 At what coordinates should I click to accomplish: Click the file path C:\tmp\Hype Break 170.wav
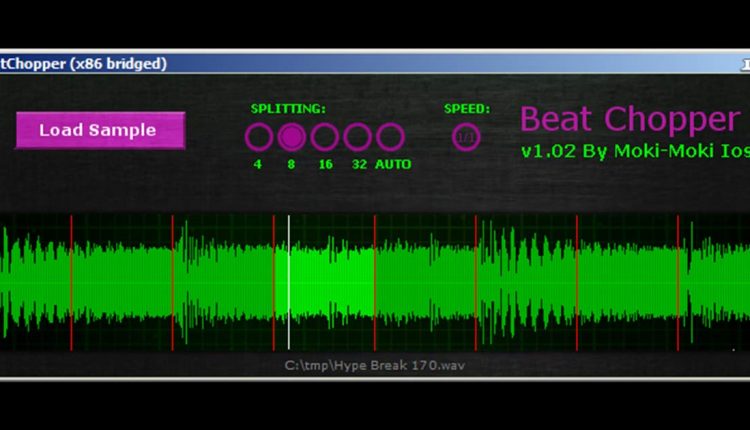[375, 365]
